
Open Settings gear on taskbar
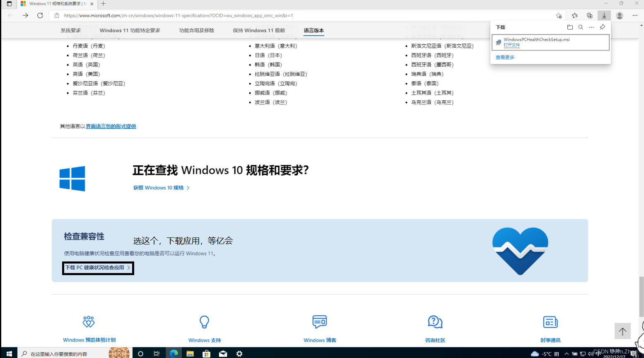(239, 353)
